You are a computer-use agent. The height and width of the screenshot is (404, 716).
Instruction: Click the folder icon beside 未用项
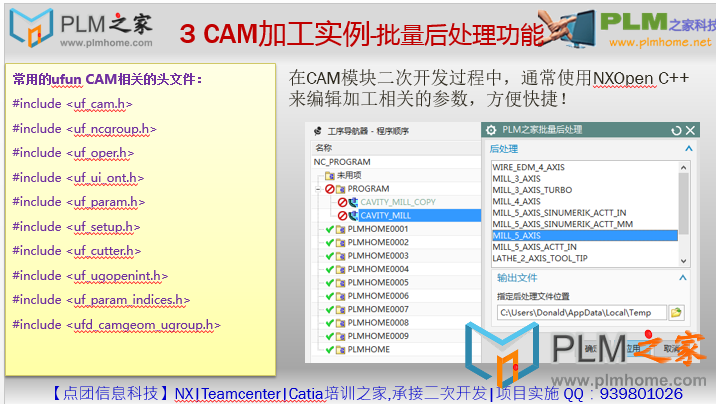330,175
